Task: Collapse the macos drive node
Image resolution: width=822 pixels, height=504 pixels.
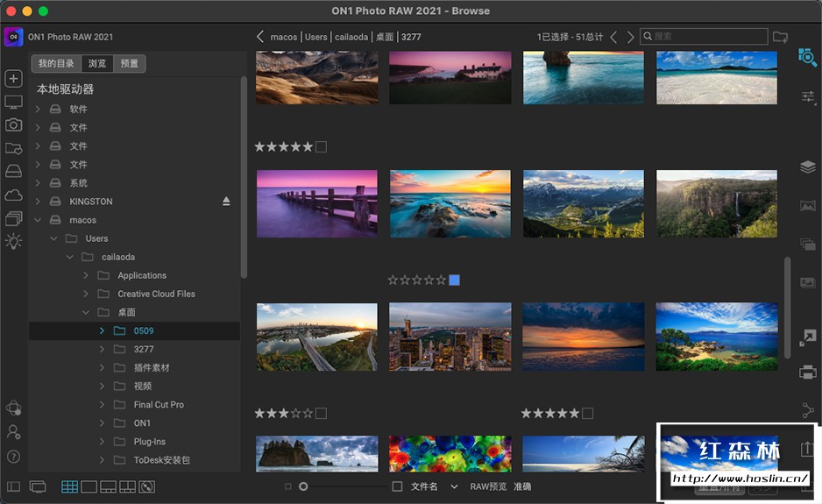Action: coord(38,220)
